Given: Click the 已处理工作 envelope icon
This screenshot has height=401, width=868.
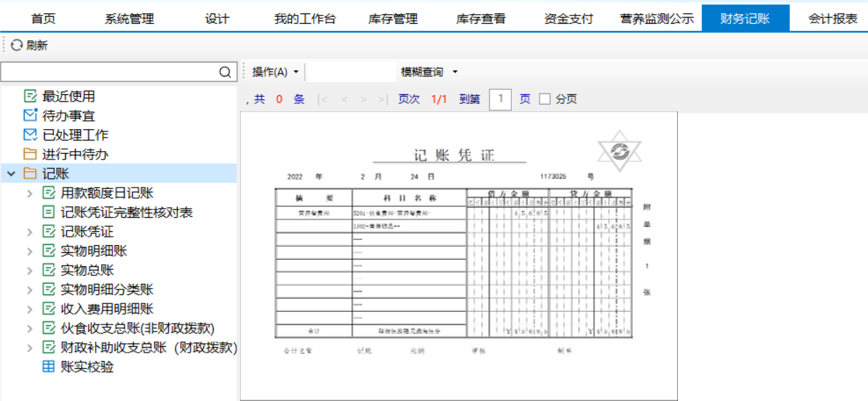Looking at the screenshot, I should 30,135.
